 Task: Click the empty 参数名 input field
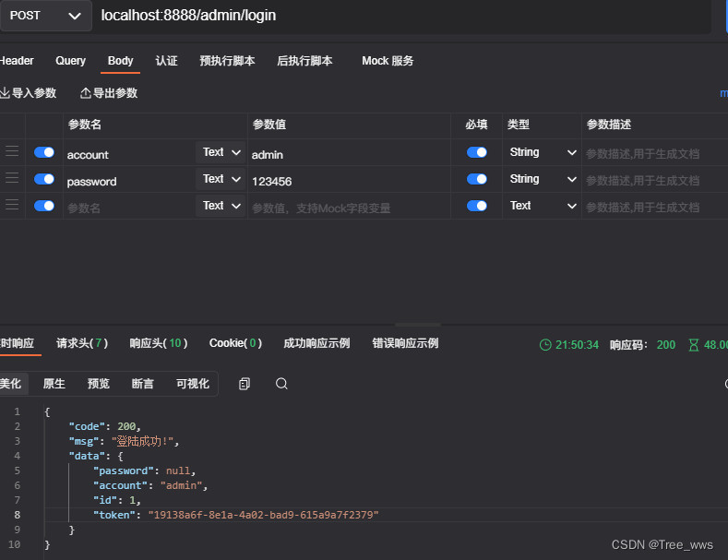click(x=129, y=208)
